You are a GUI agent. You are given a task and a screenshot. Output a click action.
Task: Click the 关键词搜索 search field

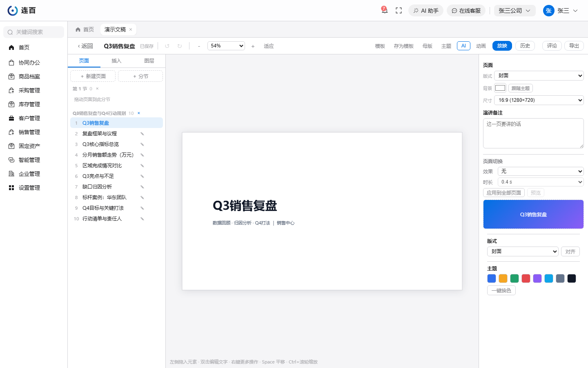click(x=33, y=32)
